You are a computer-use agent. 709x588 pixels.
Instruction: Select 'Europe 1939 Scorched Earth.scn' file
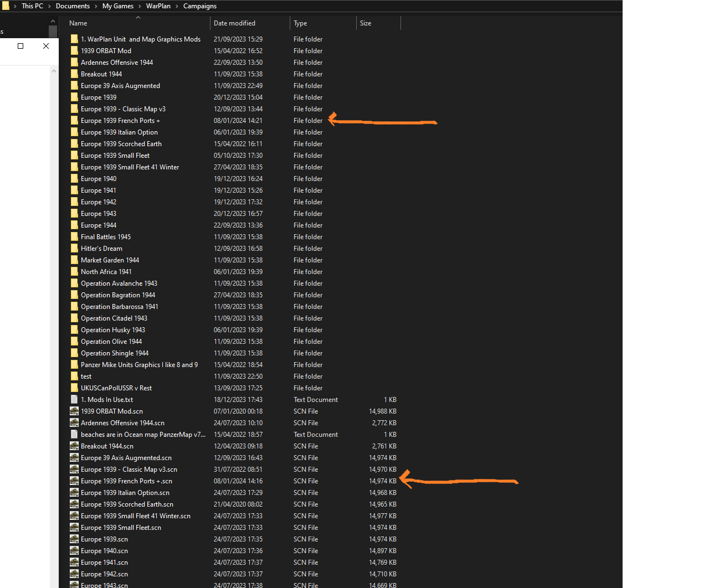pos(127,504)
